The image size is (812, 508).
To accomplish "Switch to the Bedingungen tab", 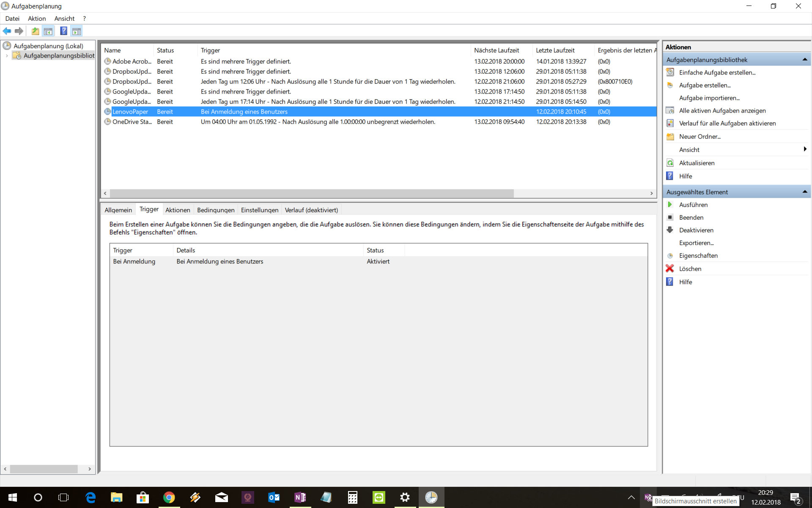I will click(x=216, y=210).
